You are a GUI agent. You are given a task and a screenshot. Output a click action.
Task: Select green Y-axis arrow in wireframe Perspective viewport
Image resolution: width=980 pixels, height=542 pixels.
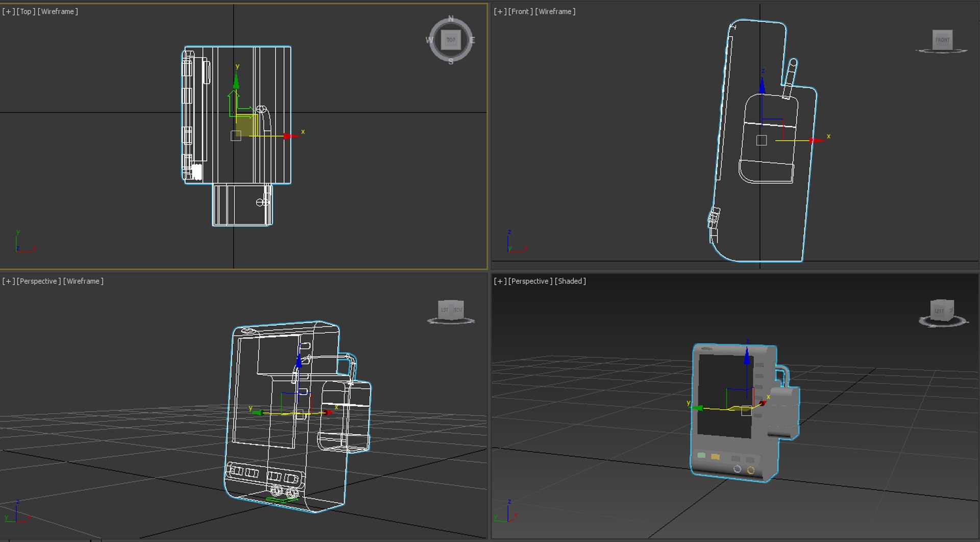coord(258,412)
